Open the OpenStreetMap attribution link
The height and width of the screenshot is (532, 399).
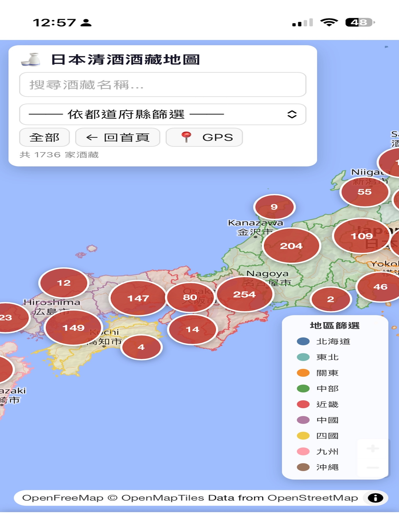[x=313, y=498]
